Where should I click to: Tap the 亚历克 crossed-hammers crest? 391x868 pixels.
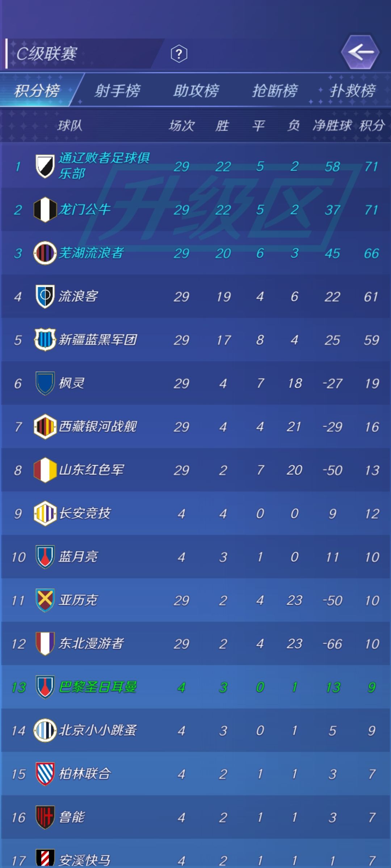[45, 600]
